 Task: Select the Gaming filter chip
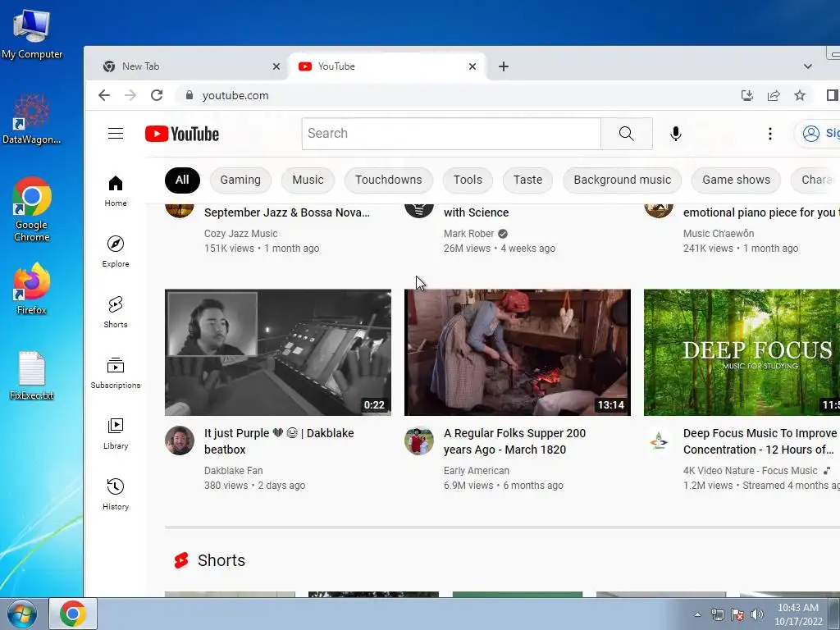[240, 180]
